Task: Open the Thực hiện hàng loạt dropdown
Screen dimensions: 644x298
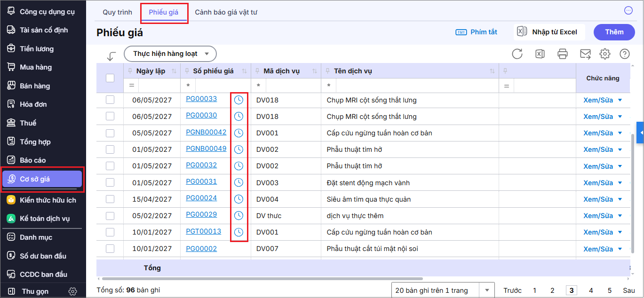Action: 170,54
